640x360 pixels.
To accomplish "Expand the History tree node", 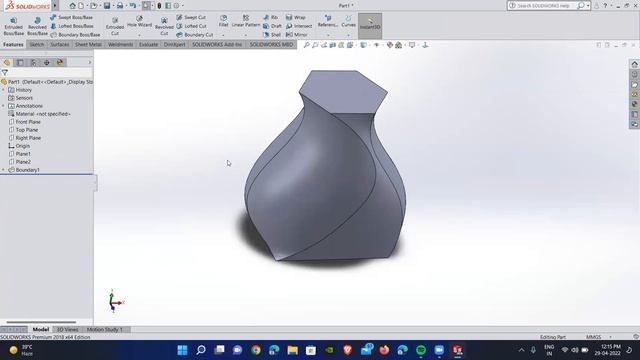I will point(4,90).
